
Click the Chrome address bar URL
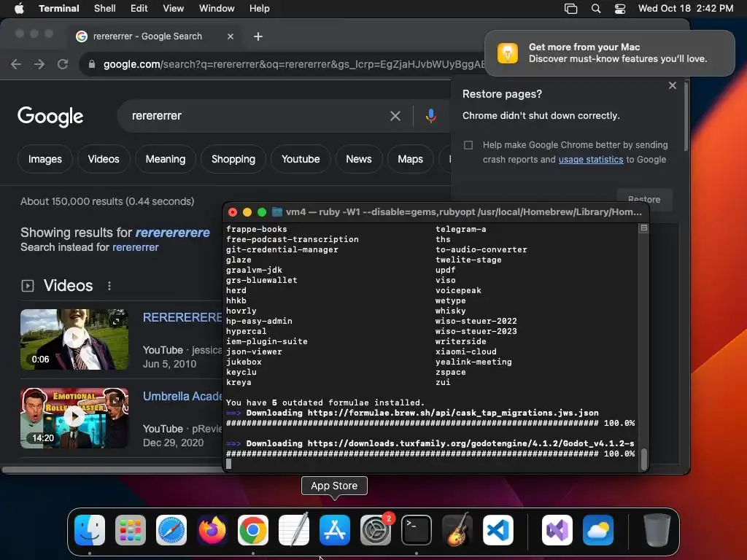(293, 64)
